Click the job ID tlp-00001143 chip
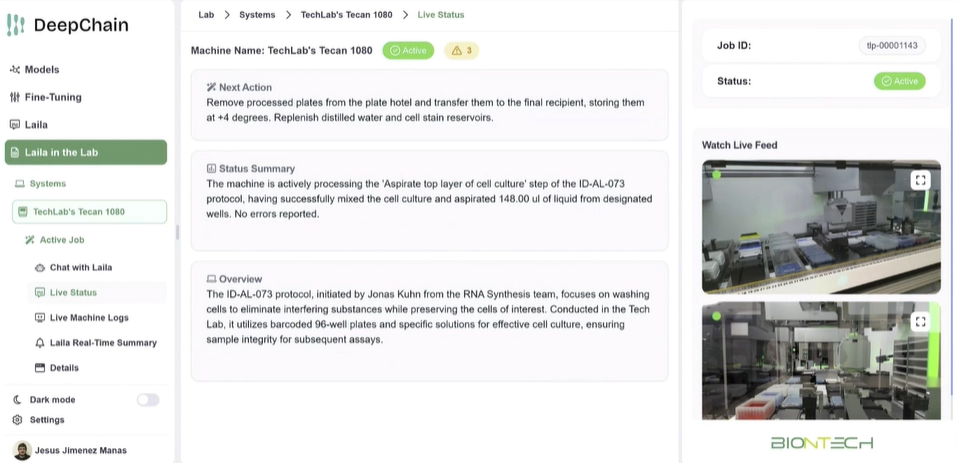This screenshot has height=463, width=957. (892, 45)
